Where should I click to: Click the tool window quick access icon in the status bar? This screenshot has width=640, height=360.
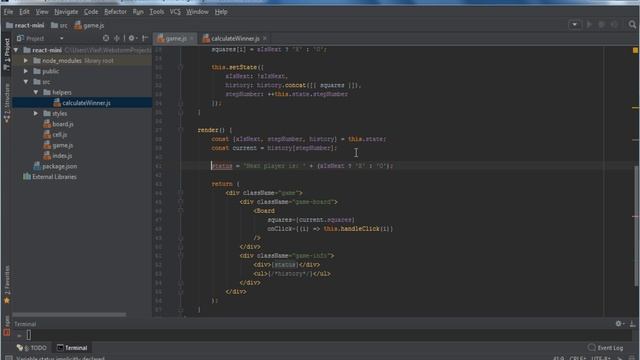point(8,358)
